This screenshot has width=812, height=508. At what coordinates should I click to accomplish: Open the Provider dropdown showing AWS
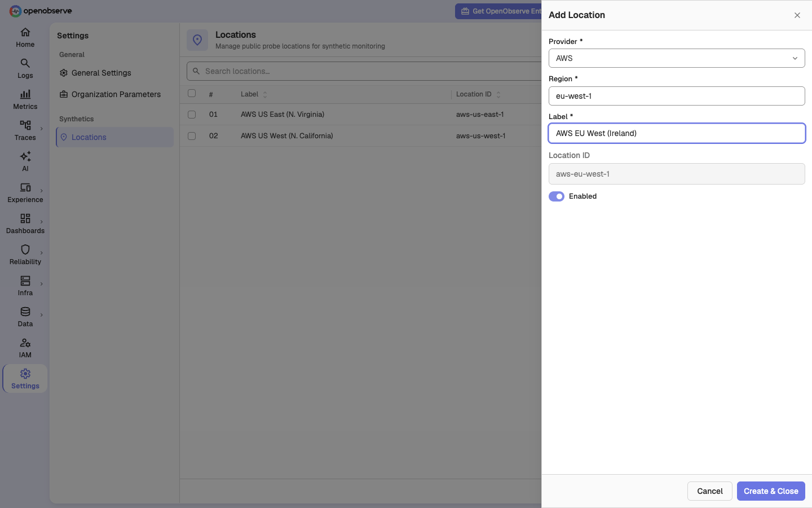coord(677,58)
